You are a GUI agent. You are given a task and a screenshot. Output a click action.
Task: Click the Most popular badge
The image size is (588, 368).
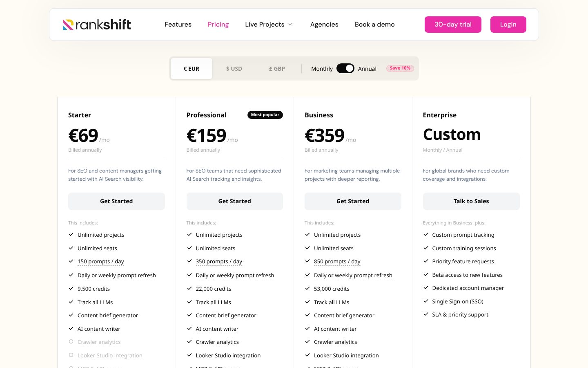pyautogui.click(x=265, y=115)
